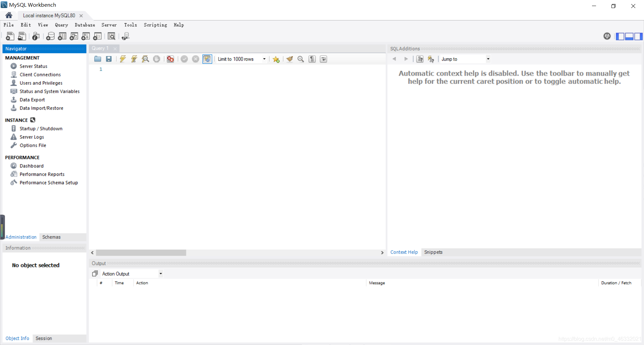Image resolution: width=644 pixels, height=345 pixels.
Task: Open Data Import/Restore
Action: 41,108
